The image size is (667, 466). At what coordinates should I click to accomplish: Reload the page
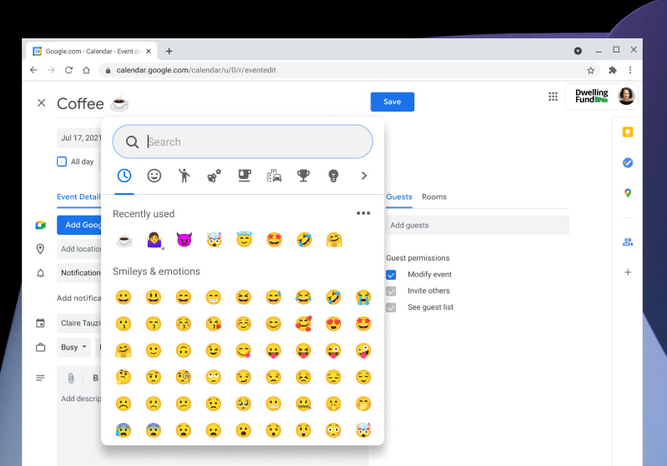[68, 70]
